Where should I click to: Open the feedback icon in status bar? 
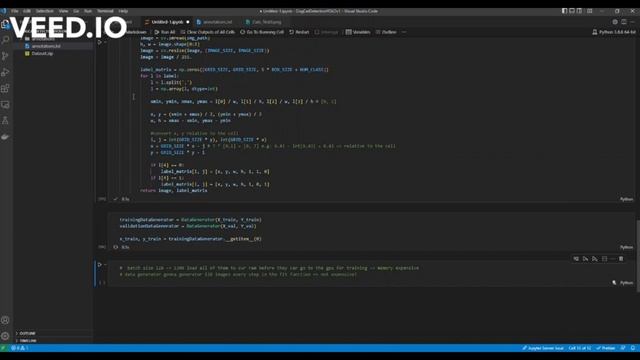tap(623, 348)
